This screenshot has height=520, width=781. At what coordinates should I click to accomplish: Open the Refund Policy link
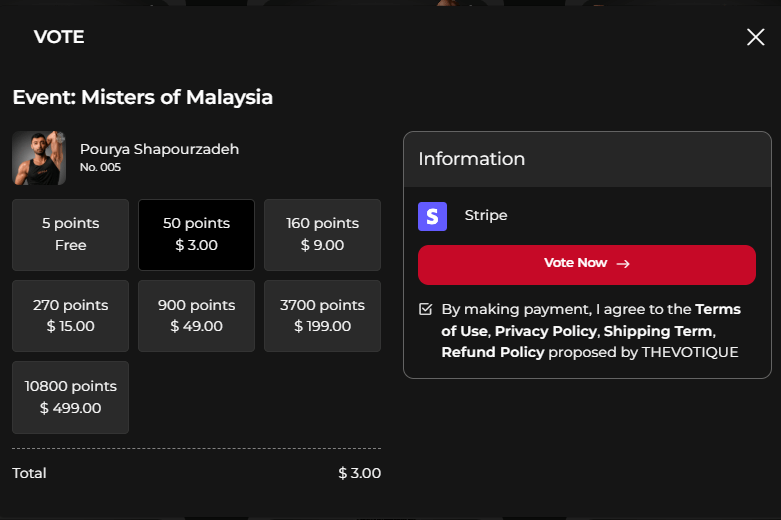click(x=492, y=352)
